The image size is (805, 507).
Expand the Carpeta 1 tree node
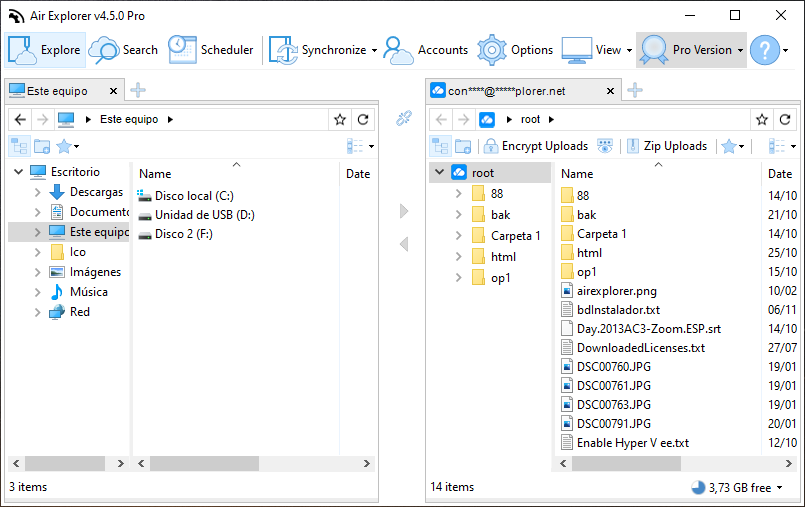[x=458, y=236]
